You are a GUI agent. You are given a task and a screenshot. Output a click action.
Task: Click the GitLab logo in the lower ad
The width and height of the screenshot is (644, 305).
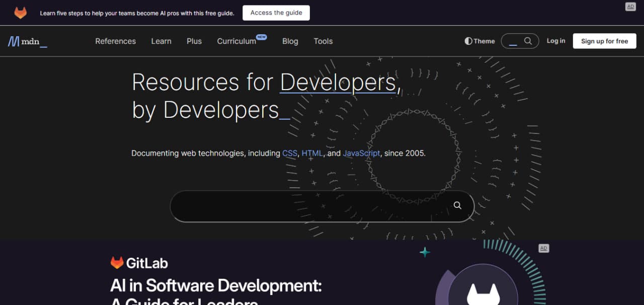pos(139,263)
